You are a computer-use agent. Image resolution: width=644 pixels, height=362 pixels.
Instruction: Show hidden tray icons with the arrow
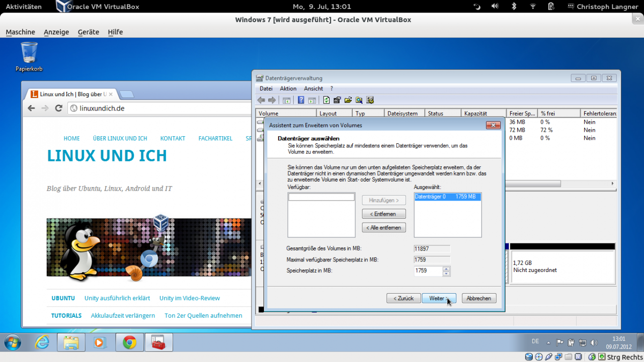pyautogui.click(x=548, y=342)
